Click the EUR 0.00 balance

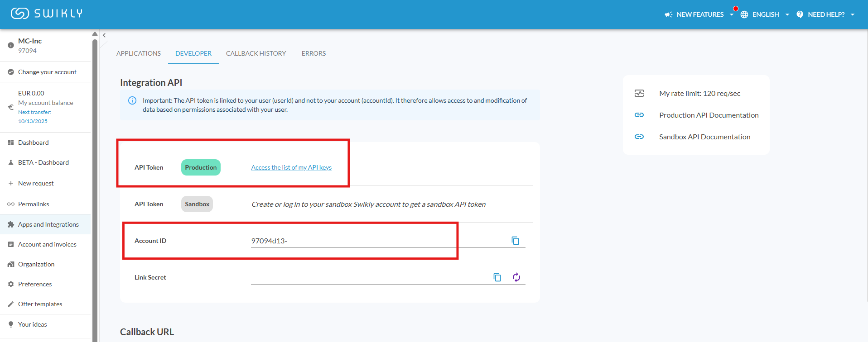coord(31,93)
